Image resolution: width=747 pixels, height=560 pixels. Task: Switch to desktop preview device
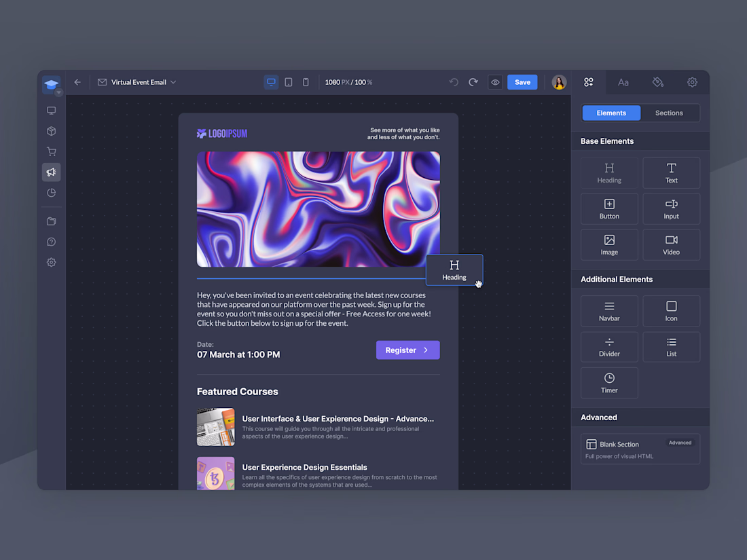pos(271,82)
